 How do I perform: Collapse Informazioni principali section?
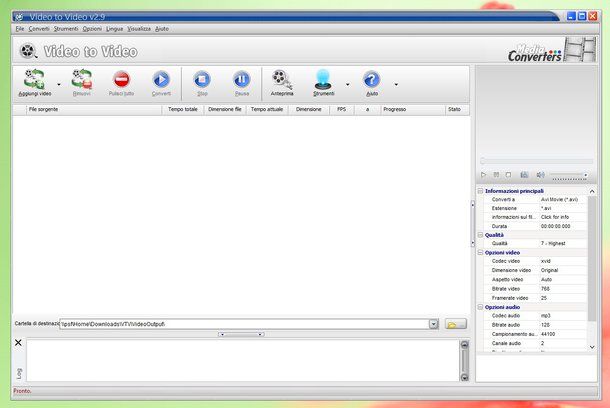480,191
